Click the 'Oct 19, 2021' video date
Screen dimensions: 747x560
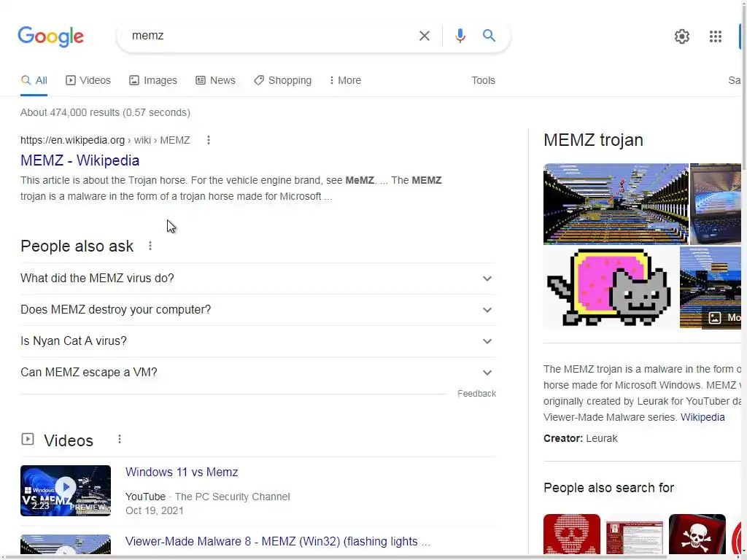(x=155, y=510)
